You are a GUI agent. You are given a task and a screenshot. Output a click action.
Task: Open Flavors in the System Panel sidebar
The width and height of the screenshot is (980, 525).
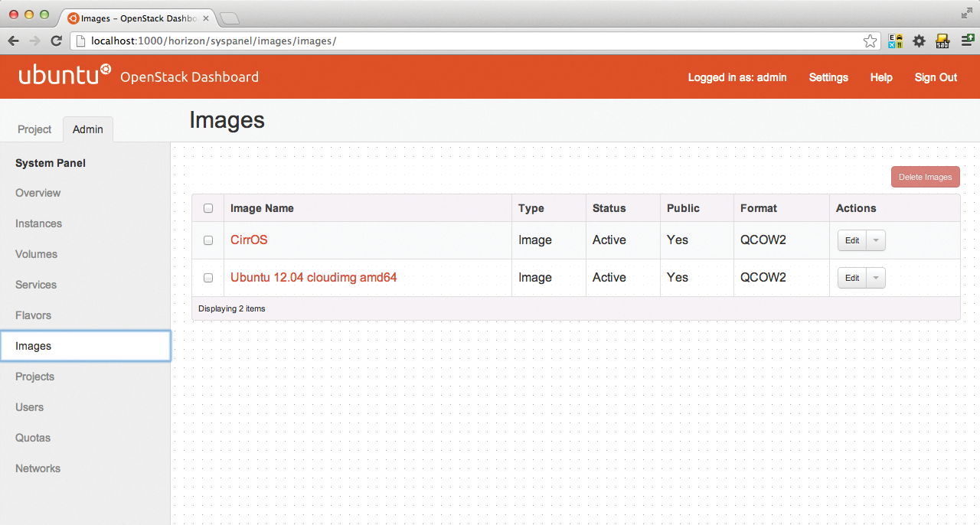click(34, 315)
